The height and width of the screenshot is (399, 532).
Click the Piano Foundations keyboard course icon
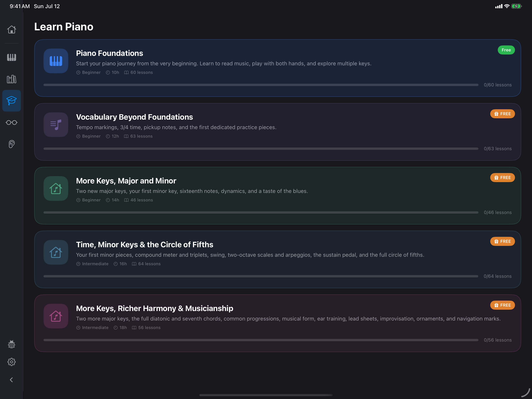56,61
